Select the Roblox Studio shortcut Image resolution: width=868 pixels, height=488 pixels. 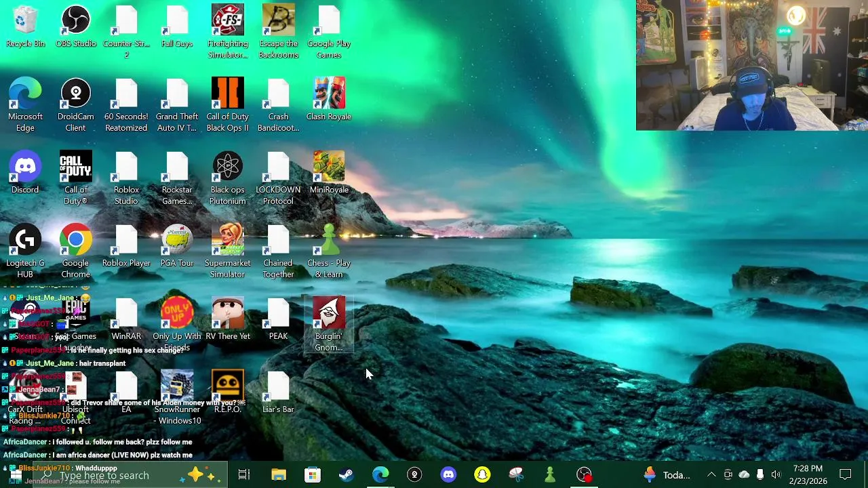point(126,178)
